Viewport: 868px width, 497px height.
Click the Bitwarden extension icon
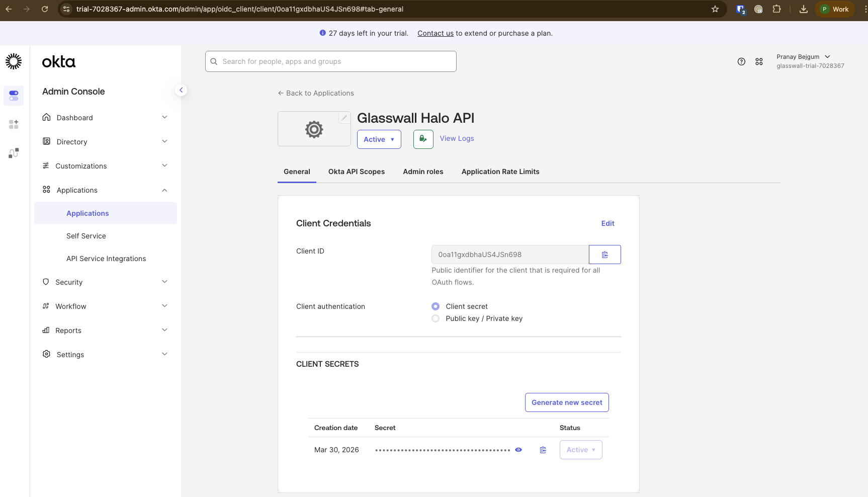740,9
